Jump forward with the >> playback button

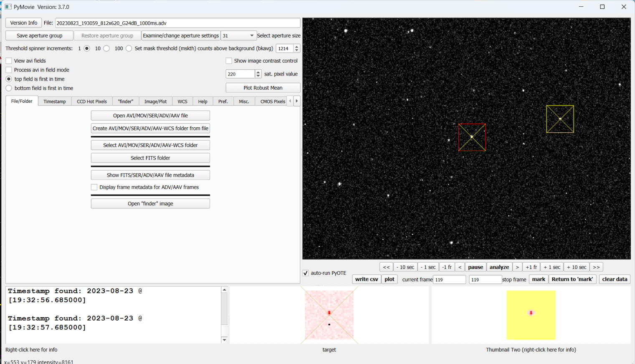(596, 267)
